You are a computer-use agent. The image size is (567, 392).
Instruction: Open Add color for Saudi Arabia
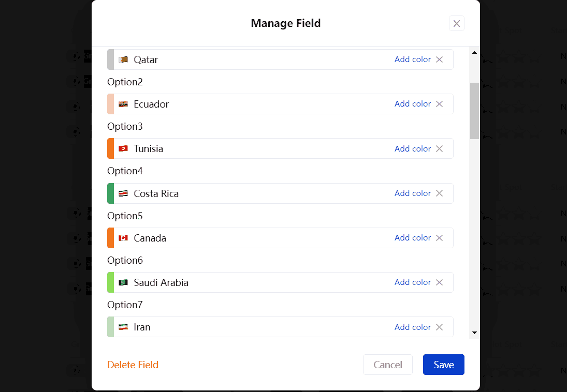pos(413,282)
